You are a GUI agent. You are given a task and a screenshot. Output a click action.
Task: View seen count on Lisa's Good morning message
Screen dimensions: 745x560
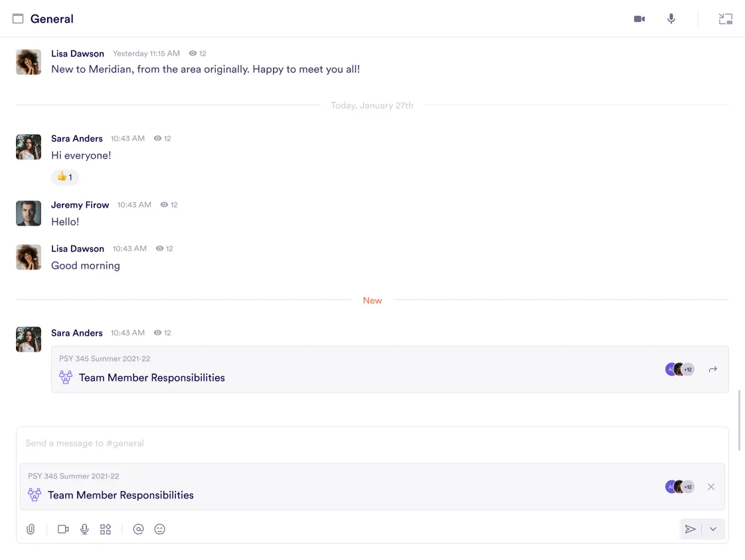pos(165,249)
